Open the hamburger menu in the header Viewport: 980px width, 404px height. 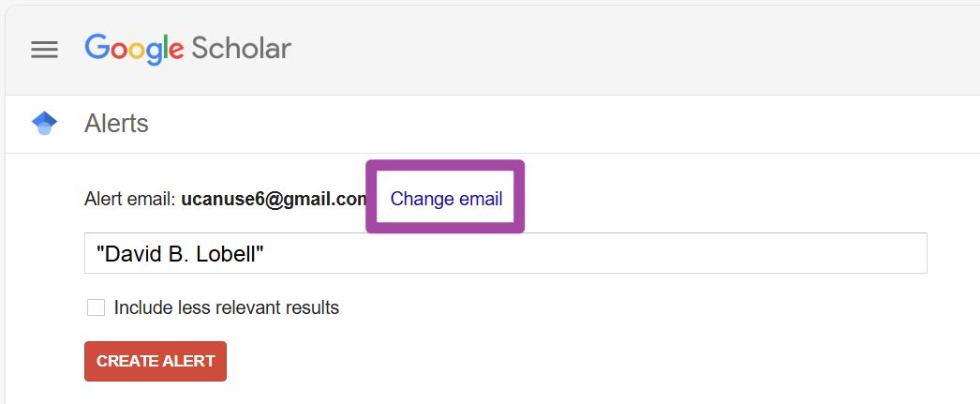click(44, 50)
